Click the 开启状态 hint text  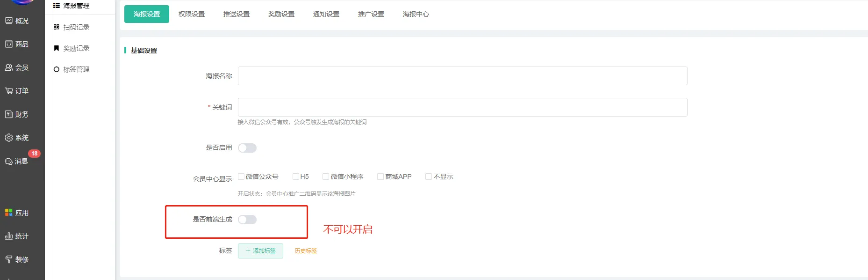296,194
